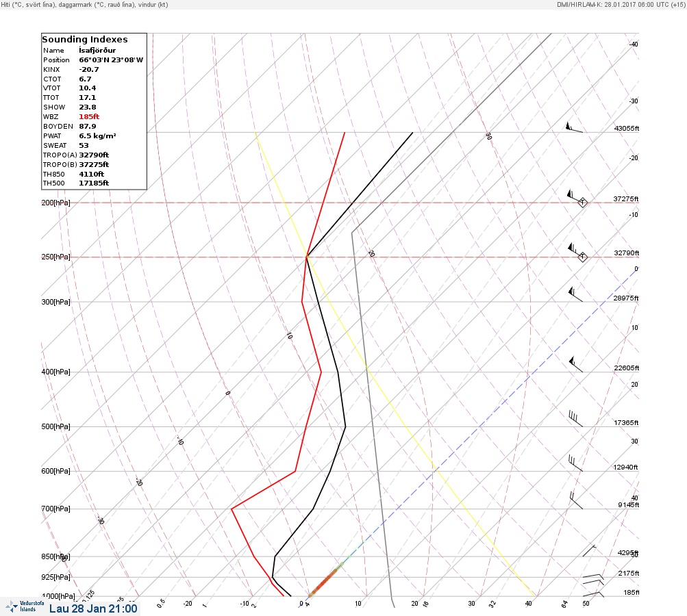687x616 pixels.
Task: Click the wind barb at 12940ft
Action: point(576,463)
